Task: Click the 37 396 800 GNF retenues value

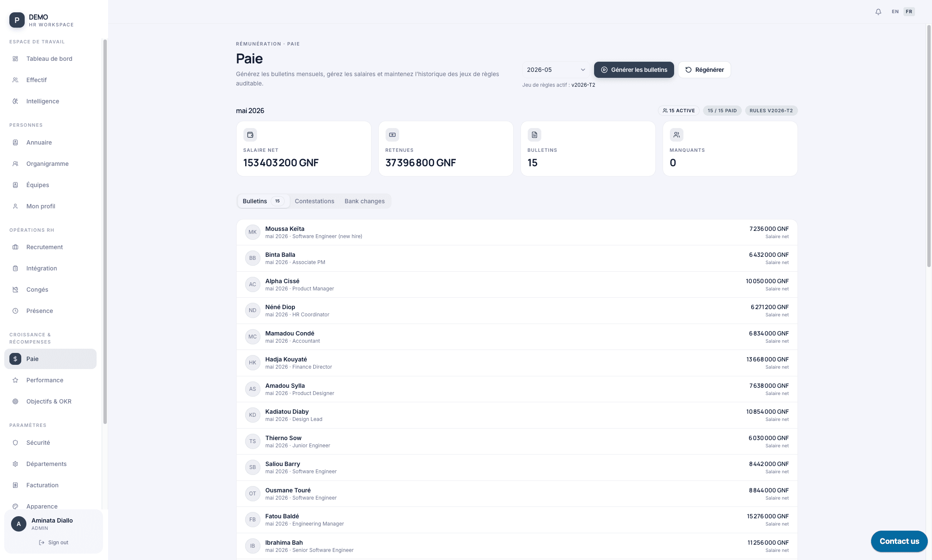Action: click(420, 163)
